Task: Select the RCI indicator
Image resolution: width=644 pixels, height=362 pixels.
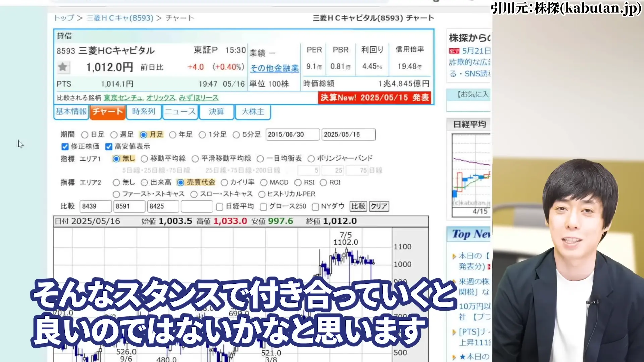Action: pos(323,183)
